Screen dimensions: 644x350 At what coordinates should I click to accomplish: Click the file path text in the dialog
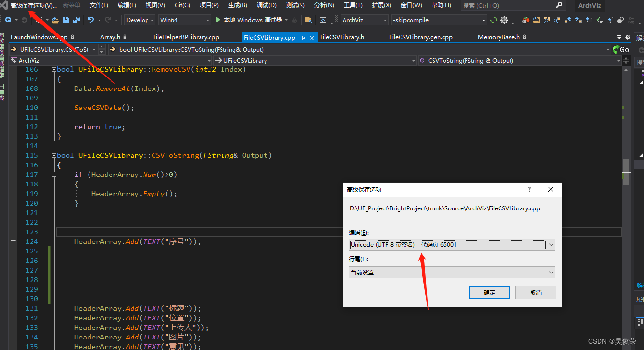click(x=445, y=208)
